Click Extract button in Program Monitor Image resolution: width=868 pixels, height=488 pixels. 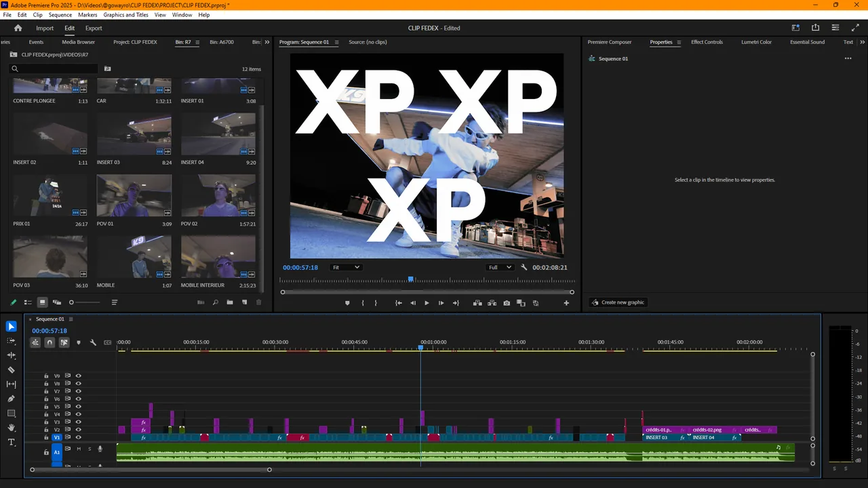[x=492, y=303]
